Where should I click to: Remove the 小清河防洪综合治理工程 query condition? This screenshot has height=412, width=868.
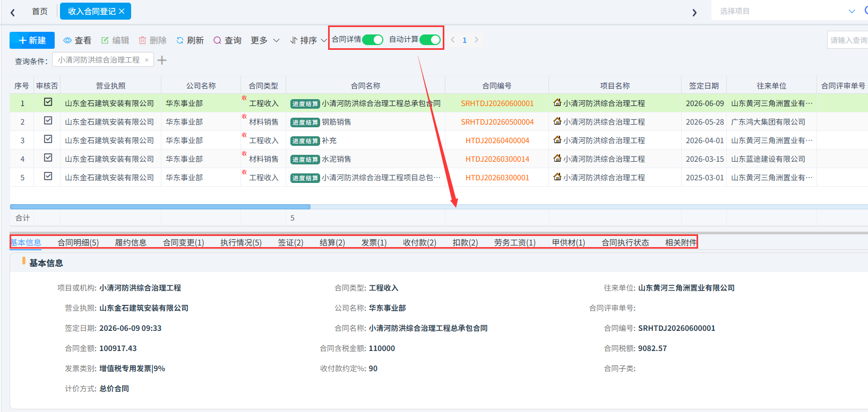[147, 60]
